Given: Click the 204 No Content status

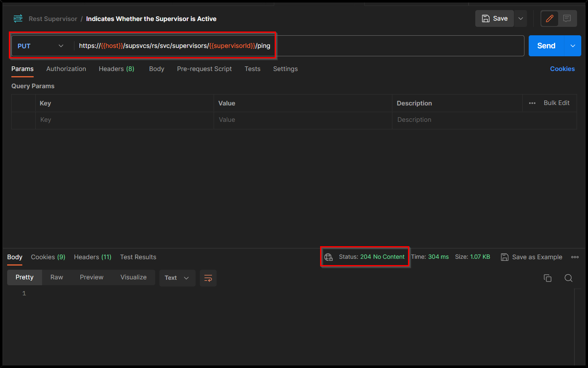Looking at the screenshot, I should click(x=382, y=257).
